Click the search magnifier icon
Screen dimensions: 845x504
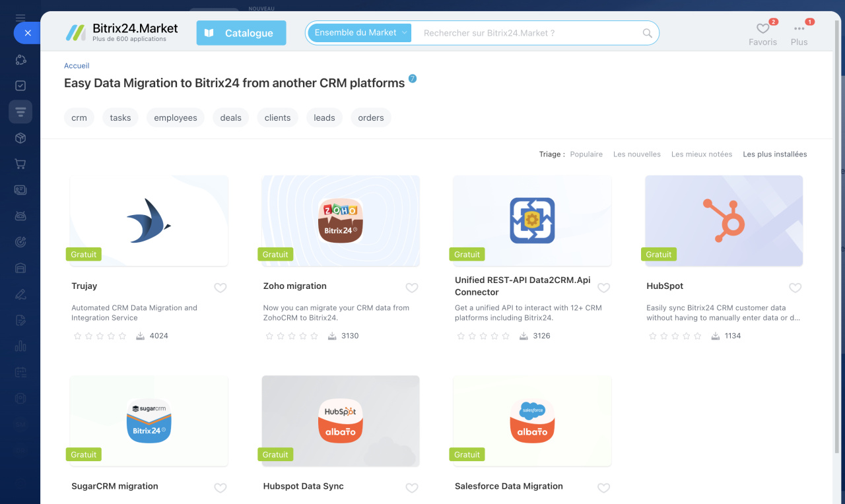(647, 33)
